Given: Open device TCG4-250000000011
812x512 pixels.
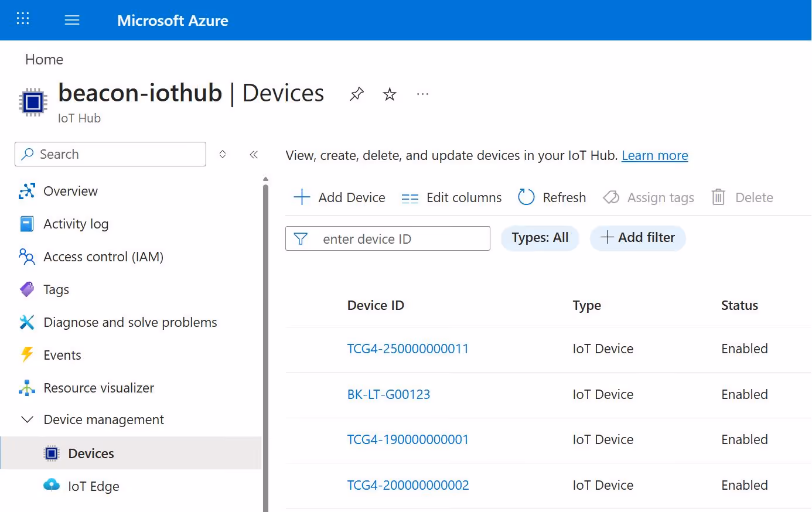Looking at the screenshot, I should tap(408, 349).
